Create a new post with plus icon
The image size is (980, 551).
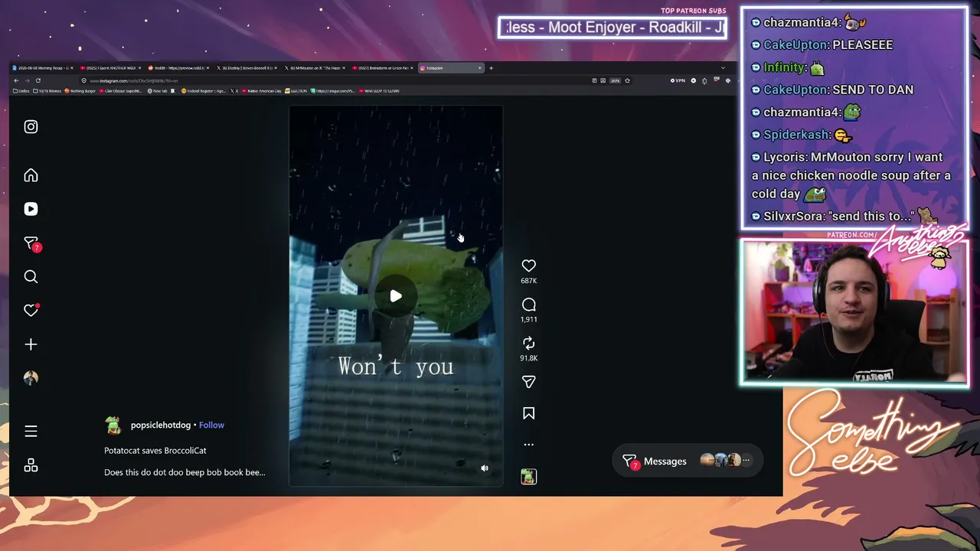(x=31, y=344)
